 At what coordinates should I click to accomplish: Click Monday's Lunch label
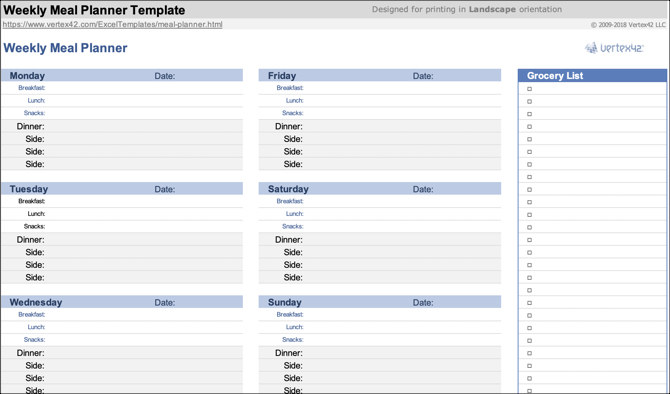[36, 100]
